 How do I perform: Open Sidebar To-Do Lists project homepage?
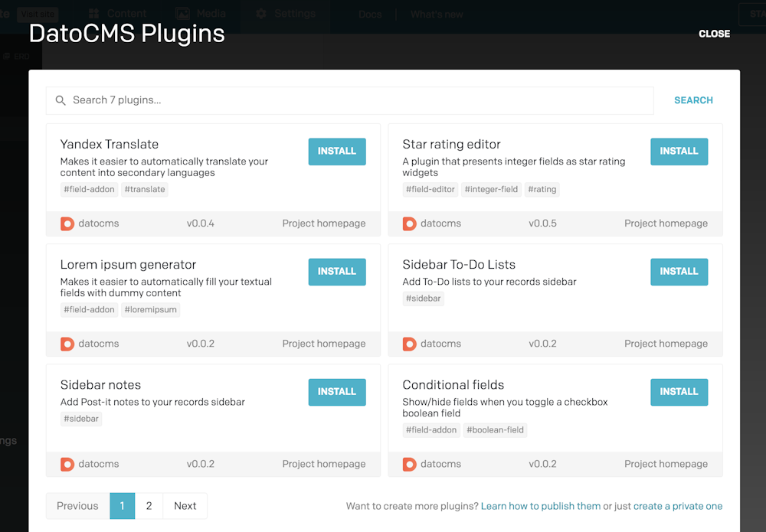666,344
